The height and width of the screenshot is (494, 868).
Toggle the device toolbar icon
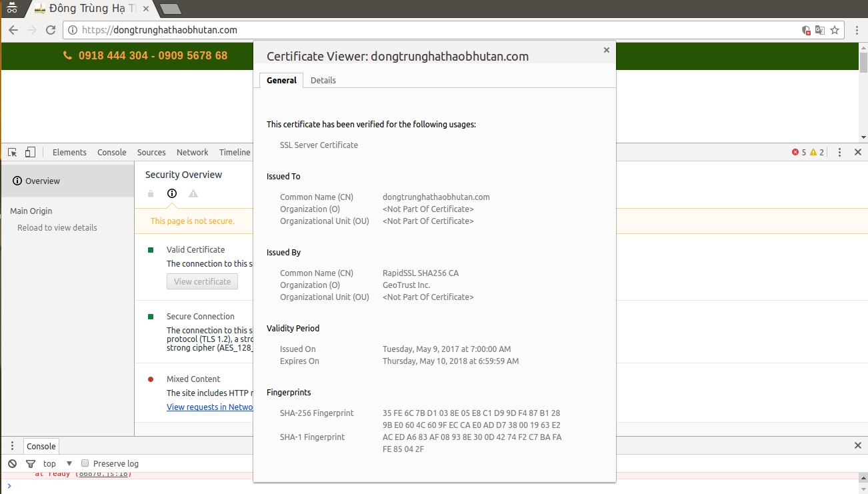pyautogui.click(x=30, y=152)
